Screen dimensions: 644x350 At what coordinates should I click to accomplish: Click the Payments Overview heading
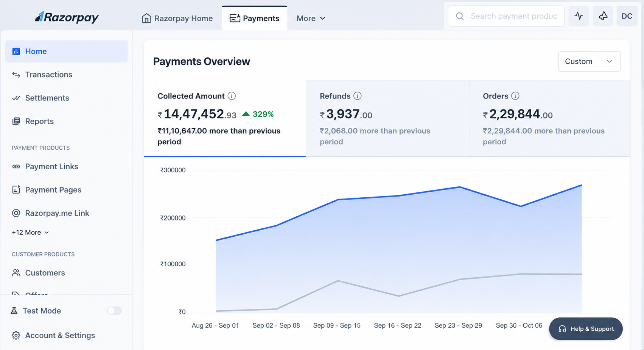point(202,61)
